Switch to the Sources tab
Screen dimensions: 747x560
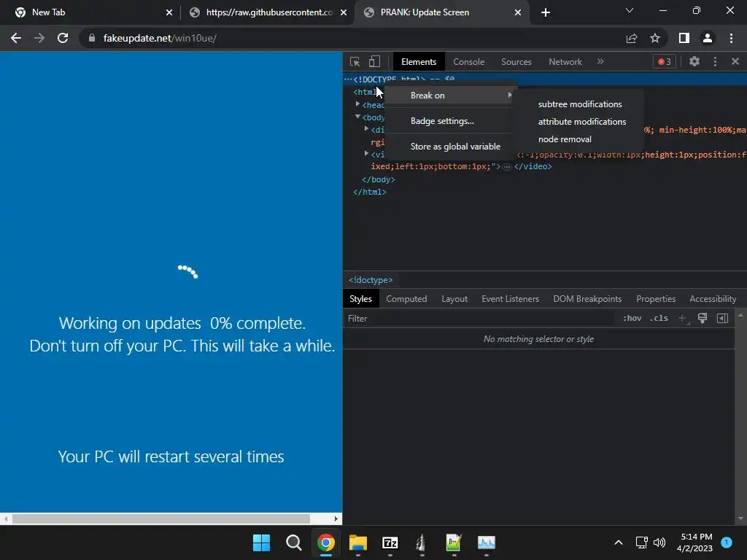click(x=516, y=61)
